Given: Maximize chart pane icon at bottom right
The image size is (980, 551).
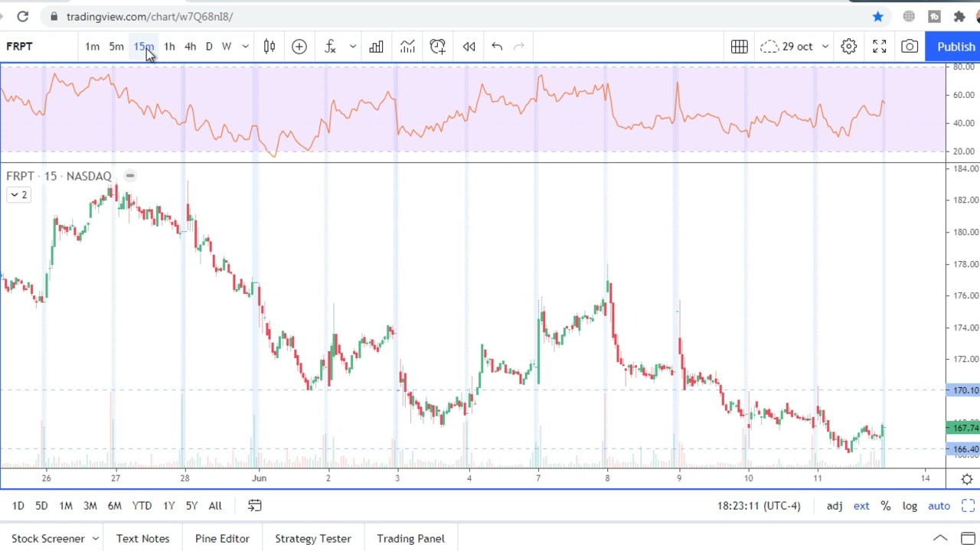Looking at the screenshot, I should (x=968, y=506).
